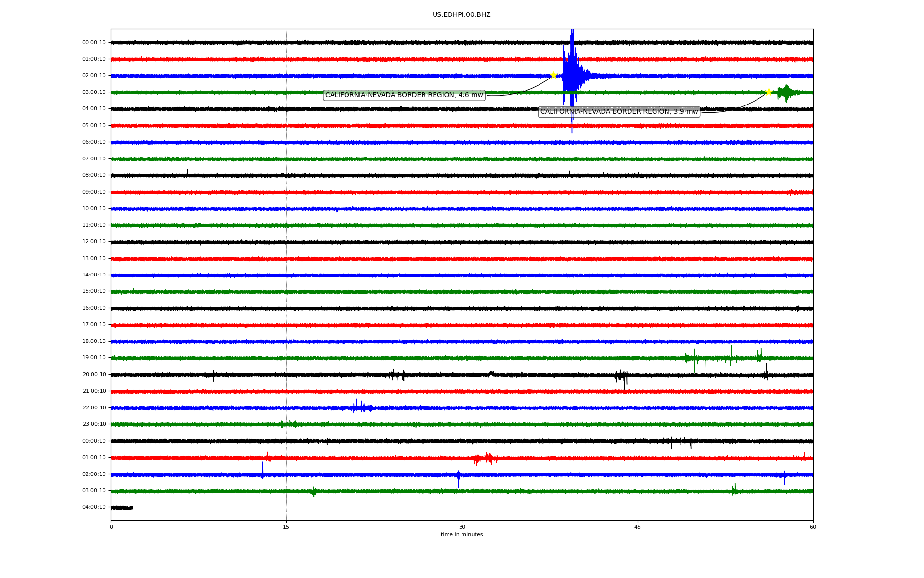
Task: Click the x-axis tick label 60
Action: [813, 527]
